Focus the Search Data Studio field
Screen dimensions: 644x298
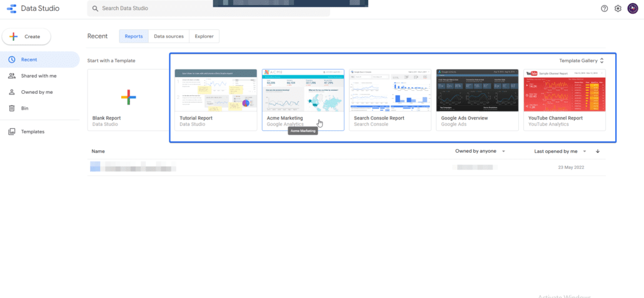point(209,8)
